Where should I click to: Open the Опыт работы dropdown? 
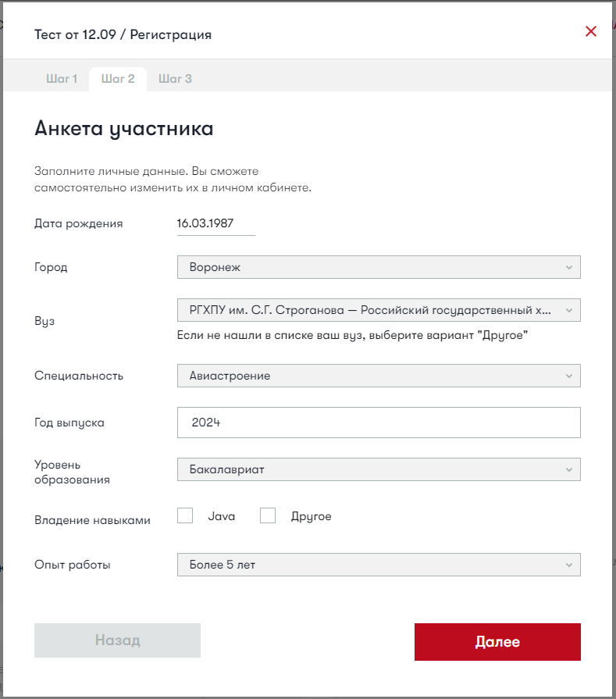tap(379, 565)
